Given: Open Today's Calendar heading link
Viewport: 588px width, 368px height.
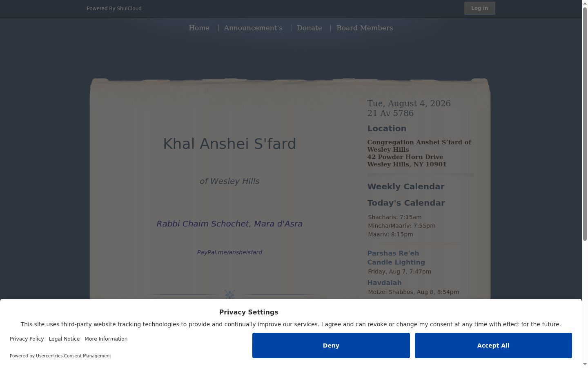Looking at the screenshot, I should click(406, 203).
